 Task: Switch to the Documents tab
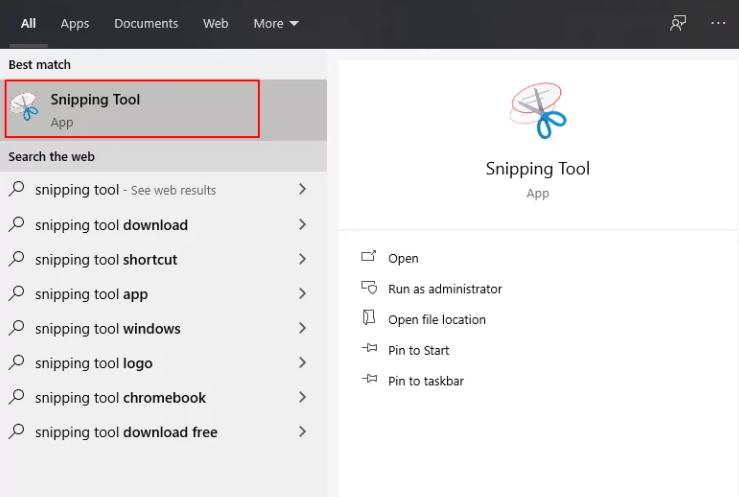click(146, 24)
